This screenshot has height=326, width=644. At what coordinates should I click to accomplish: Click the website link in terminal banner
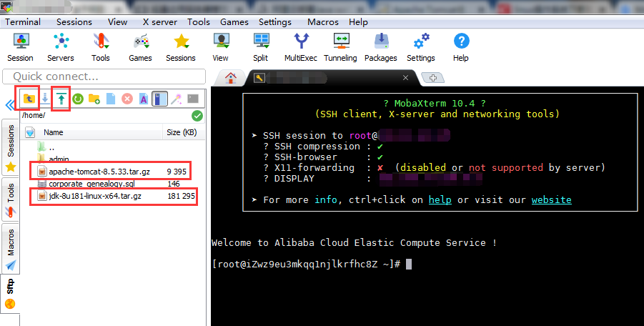tap(551, 200)
